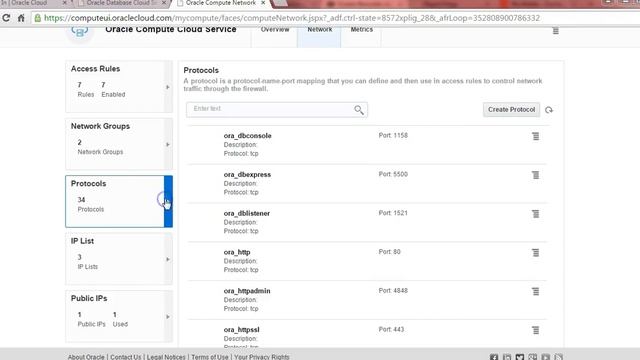Select the ora_httpssl protocol name
Image resolution: width=640 pixels, height=360 pixels.
tap(241, 329)
